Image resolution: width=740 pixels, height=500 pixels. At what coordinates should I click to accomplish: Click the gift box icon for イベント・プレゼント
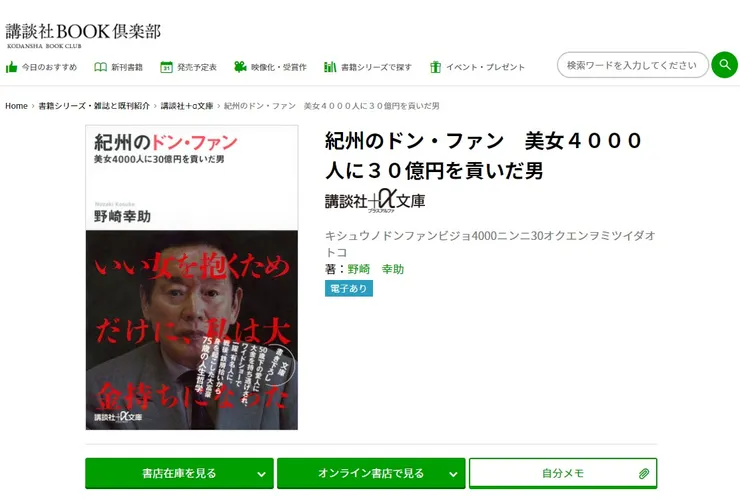(435, 67)
